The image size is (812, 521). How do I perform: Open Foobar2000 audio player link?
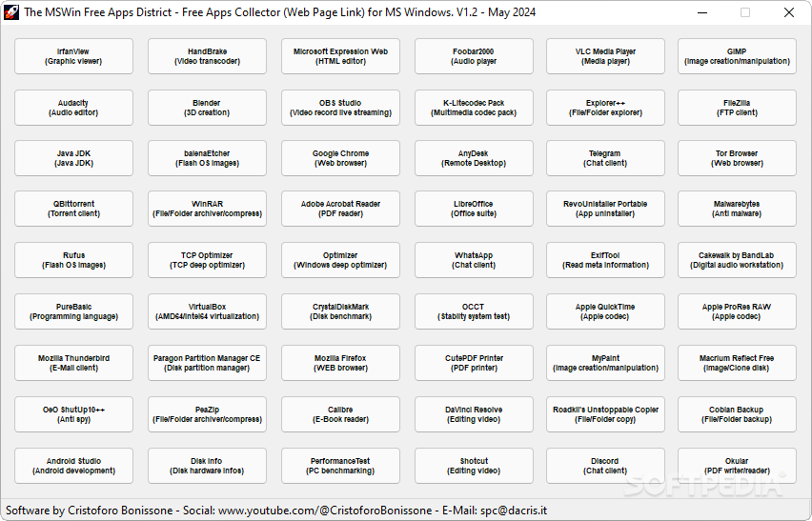pos(474,56)
